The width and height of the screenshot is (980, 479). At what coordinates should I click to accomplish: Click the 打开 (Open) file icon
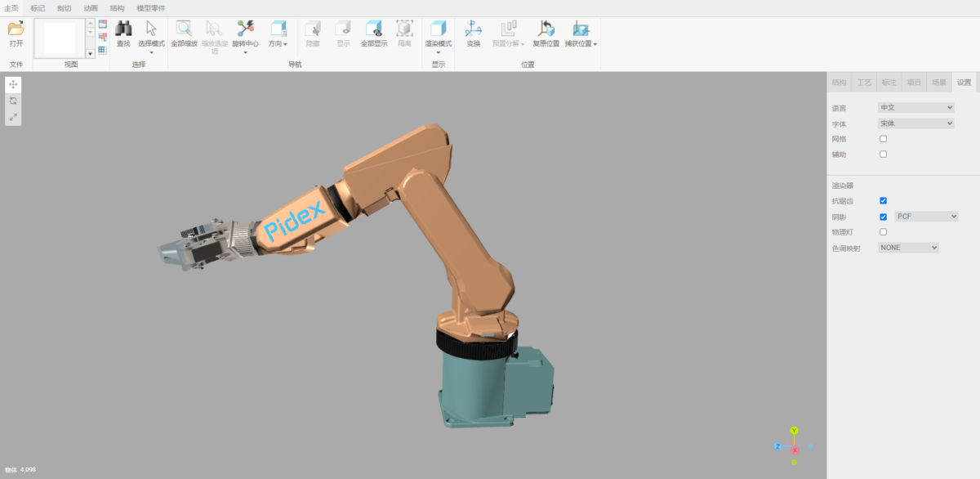[16, 29]
